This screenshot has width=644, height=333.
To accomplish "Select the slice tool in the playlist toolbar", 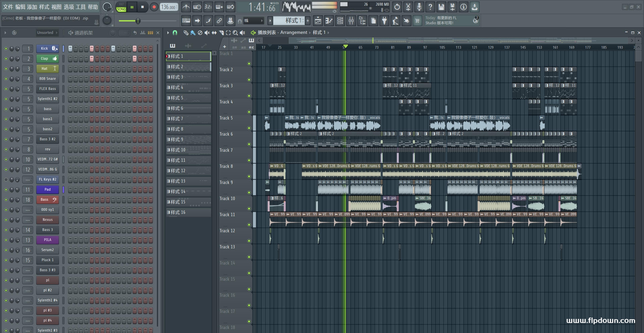I will point(221,33).
